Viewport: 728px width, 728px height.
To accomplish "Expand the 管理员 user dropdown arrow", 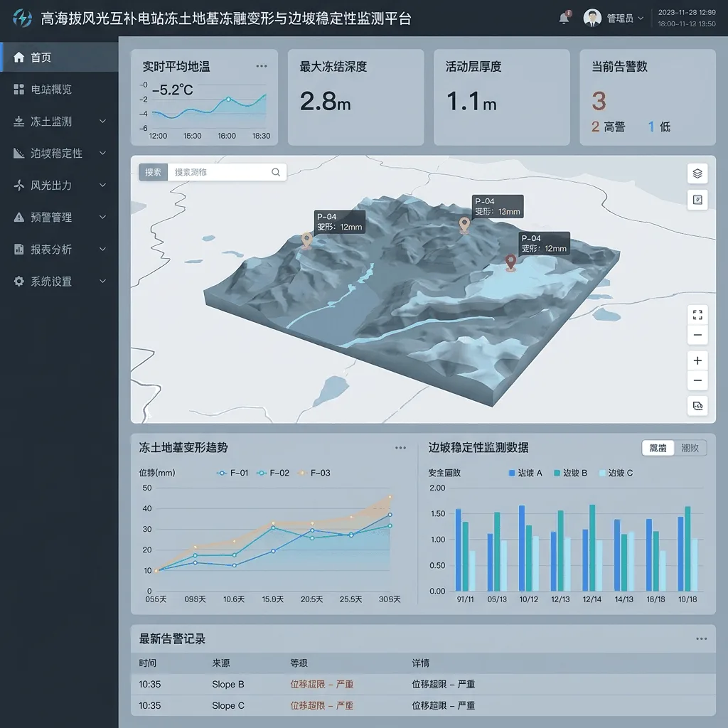I will (x=641, y=18).
